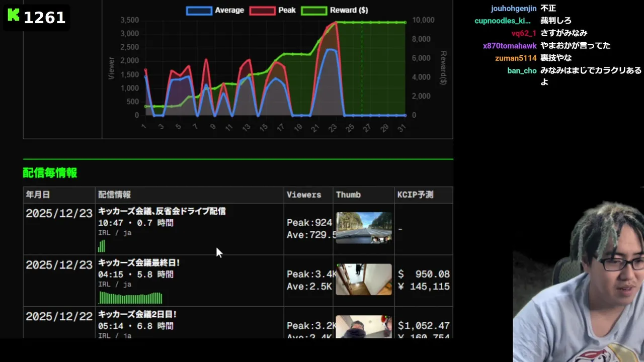Click the Kick logo in the viewer counter
The height and width of the screenshot is (362, 644).
click(x=14, y=15)
